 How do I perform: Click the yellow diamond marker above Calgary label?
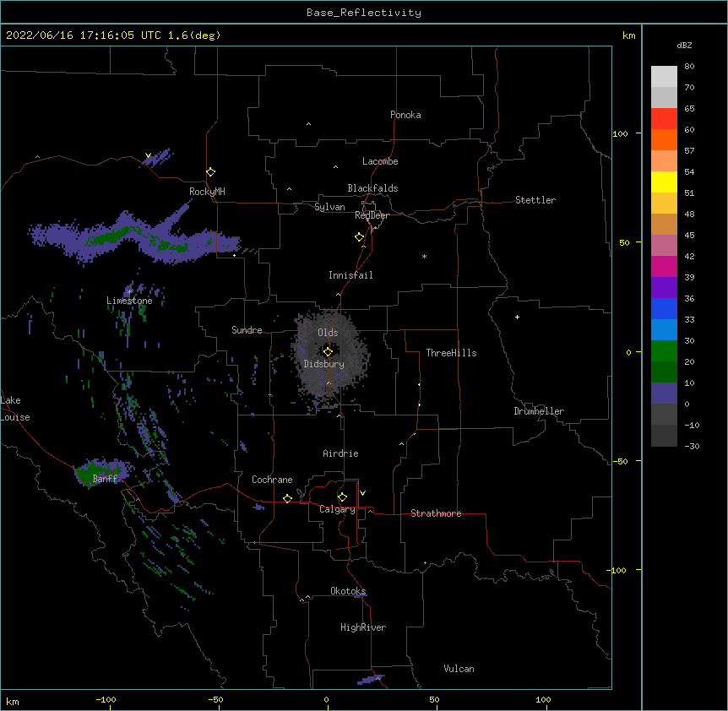(x=342, y=497)
